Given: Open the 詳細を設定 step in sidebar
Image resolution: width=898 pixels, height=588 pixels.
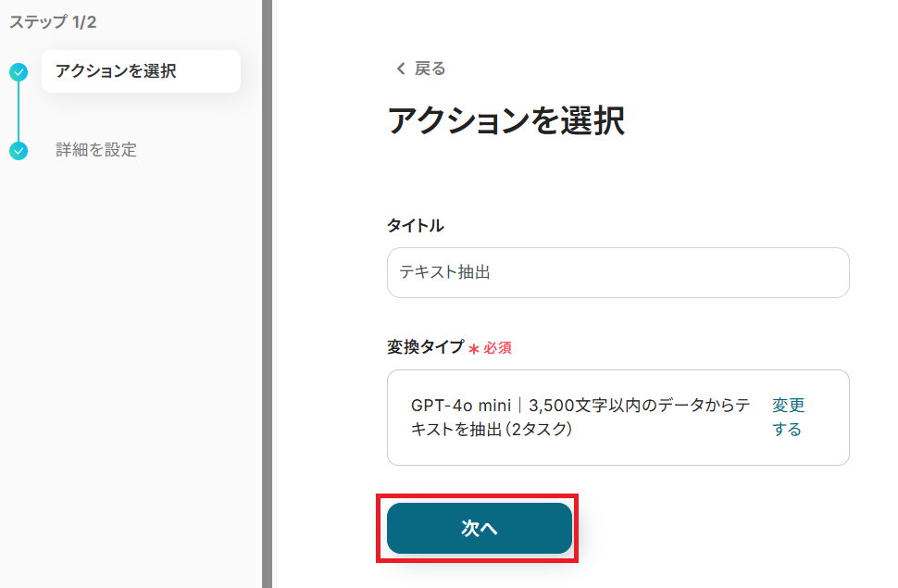Looking at the screenshot, I should [96, 150].
